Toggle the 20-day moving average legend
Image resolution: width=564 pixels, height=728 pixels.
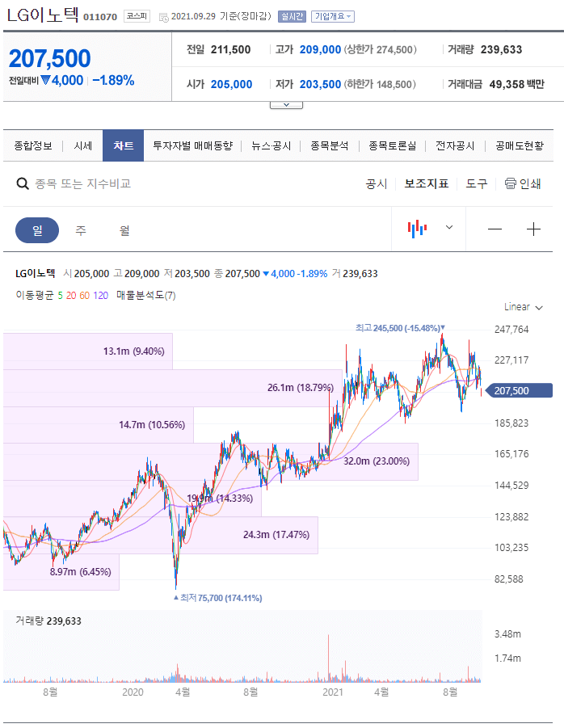point(71,295)
